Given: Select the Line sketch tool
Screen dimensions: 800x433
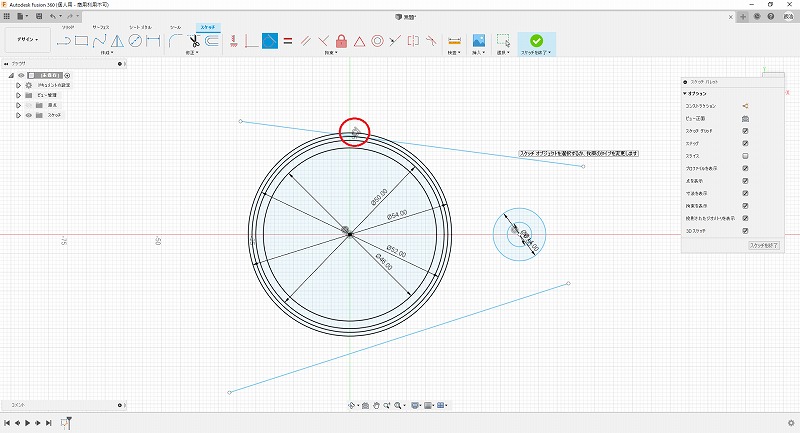Looking at the screenshot, I should (65, 41).
